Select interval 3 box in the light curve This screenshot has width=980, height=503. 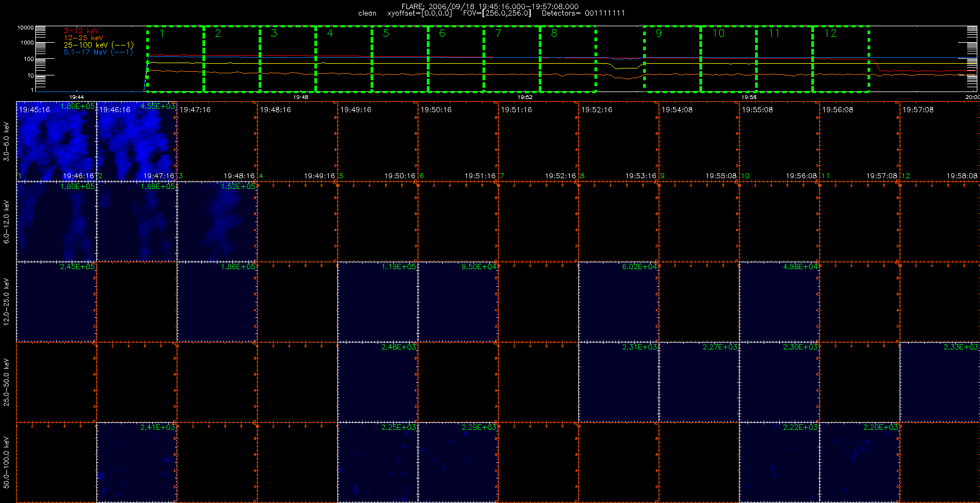[x=288, y=59]
